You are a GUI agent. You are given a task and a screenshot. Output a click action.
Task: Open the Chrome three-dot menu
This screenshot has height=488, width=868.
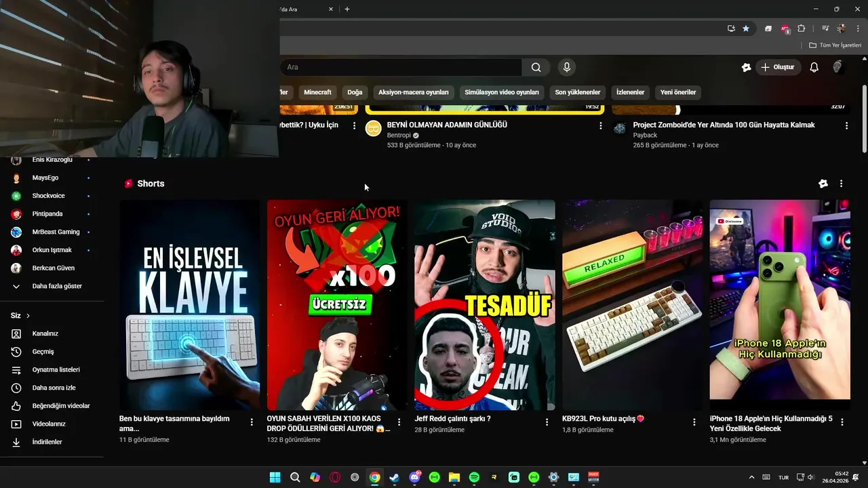(x=858, y=28)
